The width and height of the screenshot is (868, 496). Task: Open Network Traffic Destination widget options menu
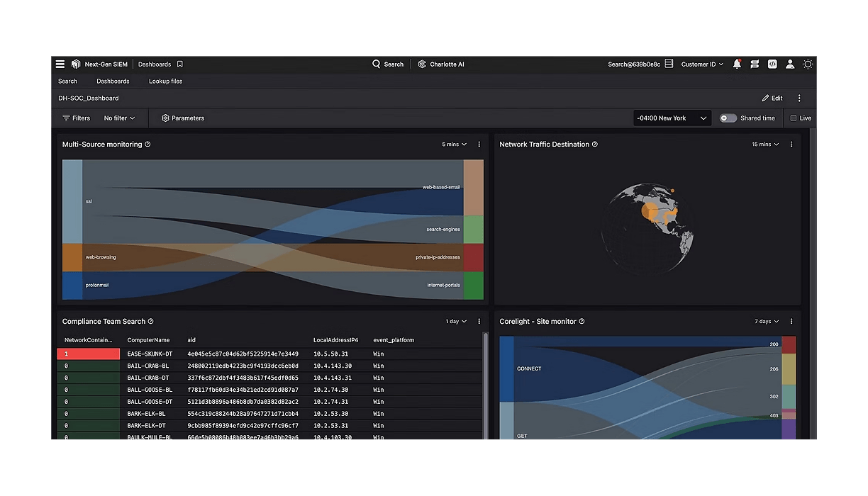coord(791,145)
